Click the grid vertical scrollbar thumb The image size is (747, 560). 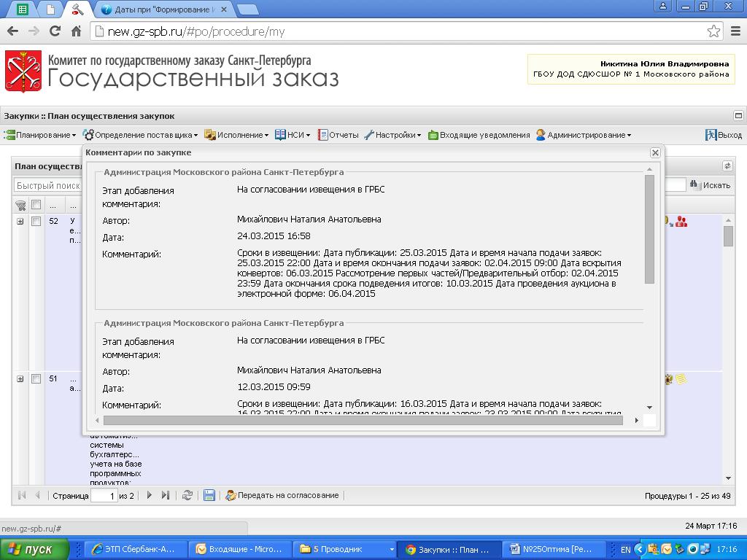[x=728, y=236]
